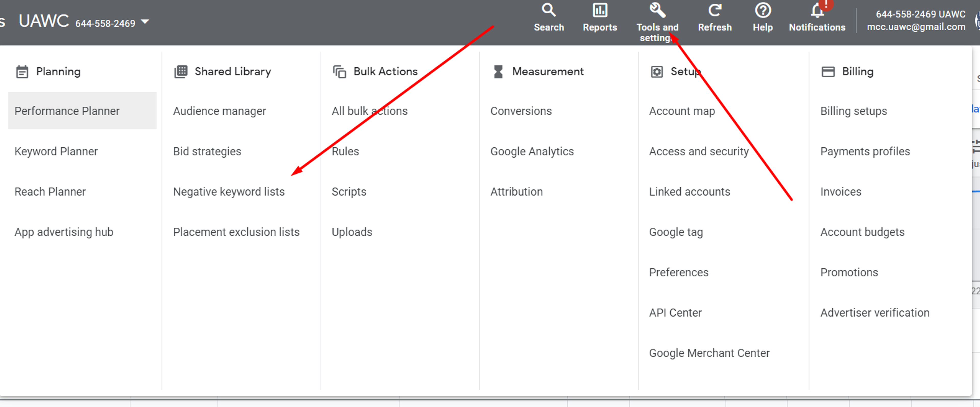Open Access and security settings
The image size is (980, 407).
(x=699, y=151)
